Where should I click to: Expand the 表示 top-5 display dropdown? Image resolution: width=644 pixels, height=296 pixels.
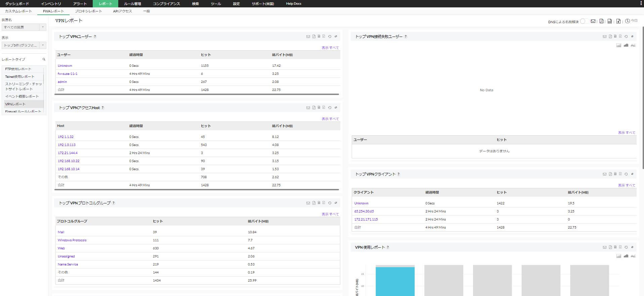pos(24,45)
